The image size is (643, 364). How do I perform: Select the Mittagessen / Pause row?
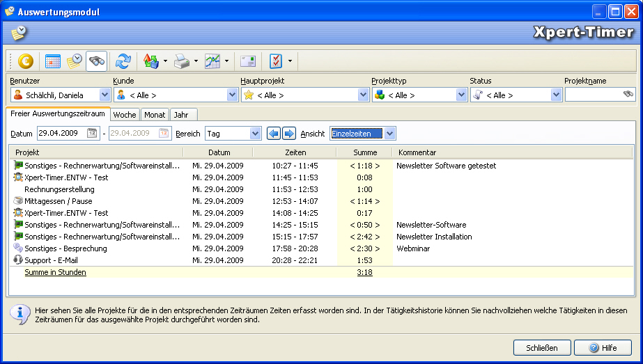pos(322,201)
